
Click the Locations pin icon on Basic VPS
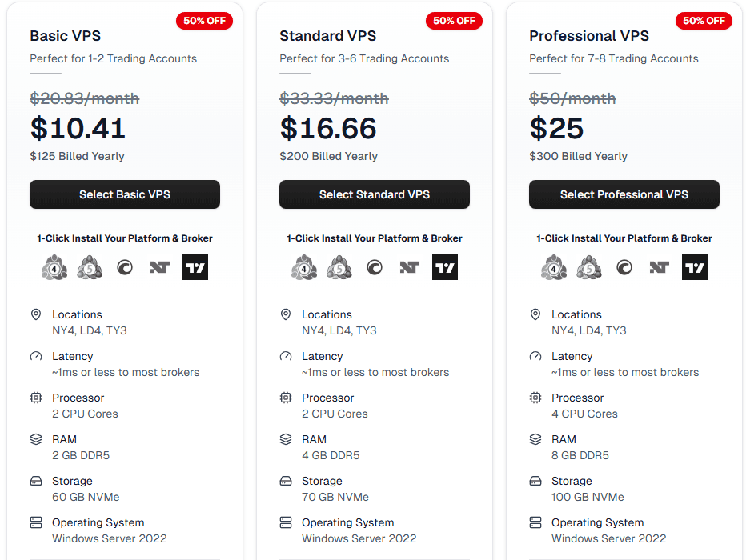36,314
